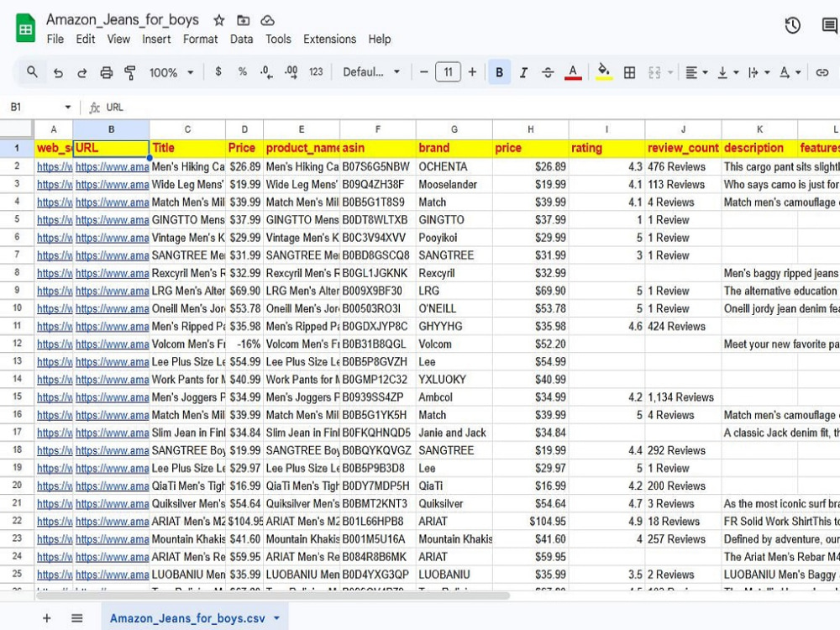The image size is (840, 630).
Task: Open the Insert menu
Action: click(156, 39)
